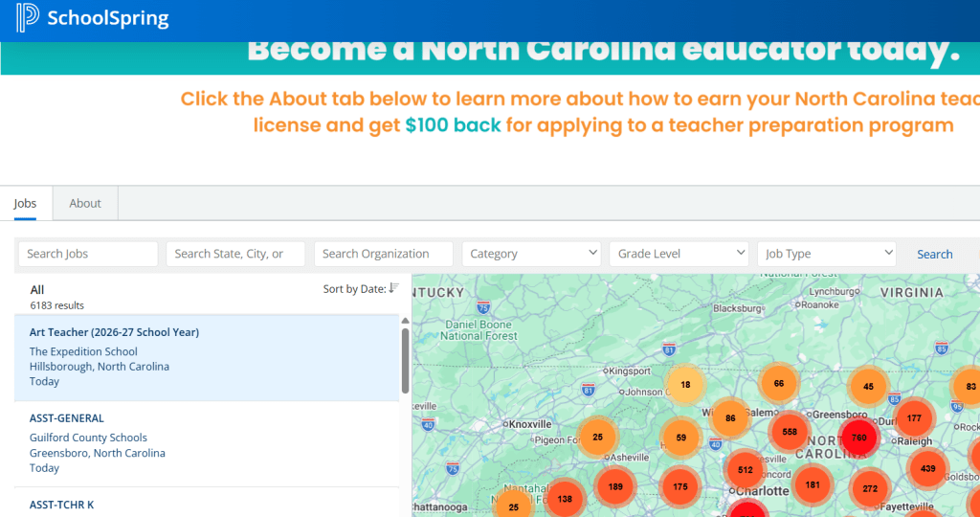Toggle the Sort by Date order icon
The width and height of the screenshot is (980, 517).
pyautogui.click(x=393, y=288)
